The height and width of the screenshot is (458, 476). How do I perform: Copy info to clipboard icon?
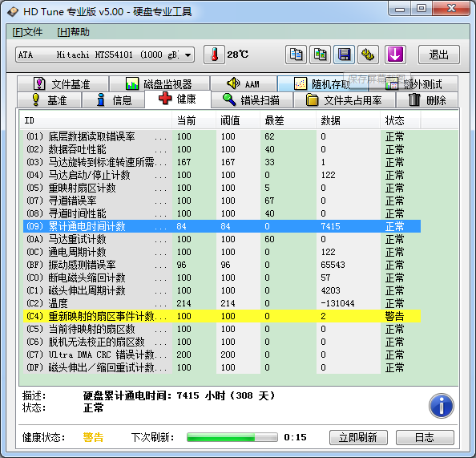tap(296, 55)
